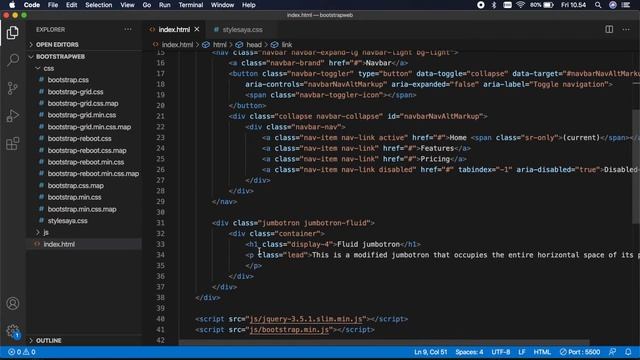
Task: Click the keyboard input icon in menu bar
Action: 507,5
